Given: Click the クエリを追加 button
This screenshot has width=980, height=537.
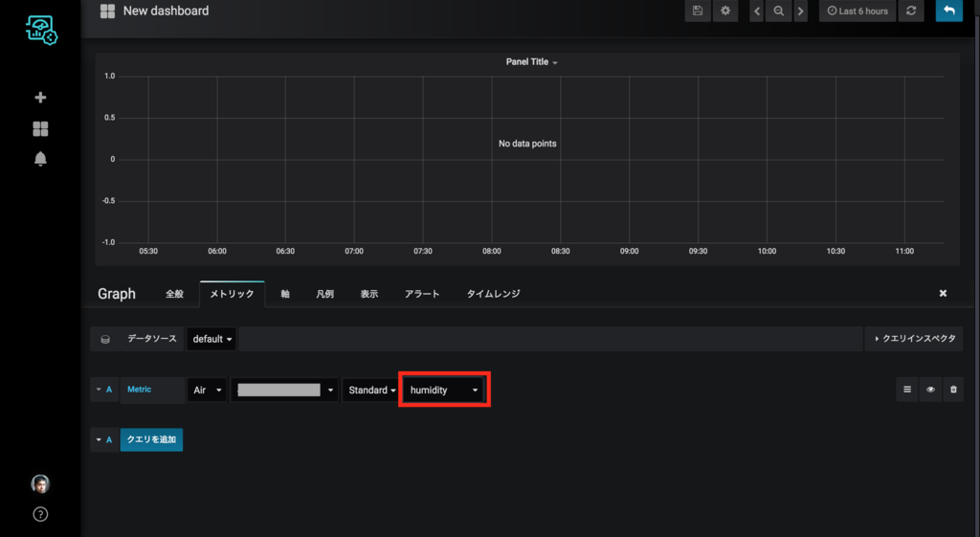Looking at the screenshot, I should tap(151, 439).
